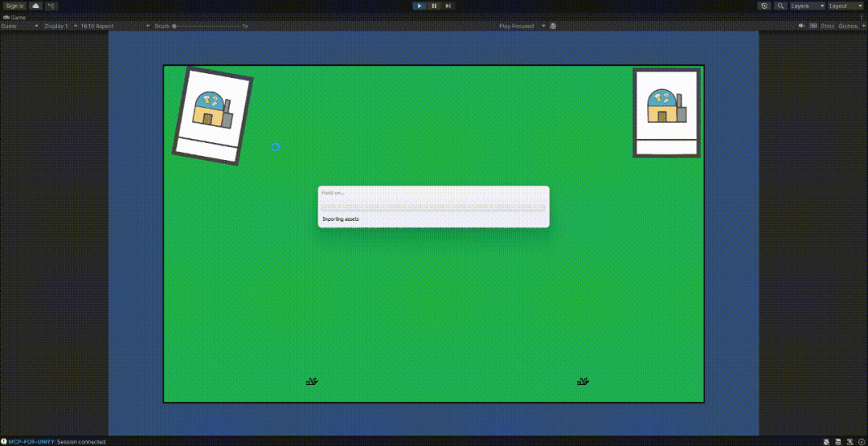Adjust the Scale slider
Screen dimensions: 868x446
click(x=207, y=26)
